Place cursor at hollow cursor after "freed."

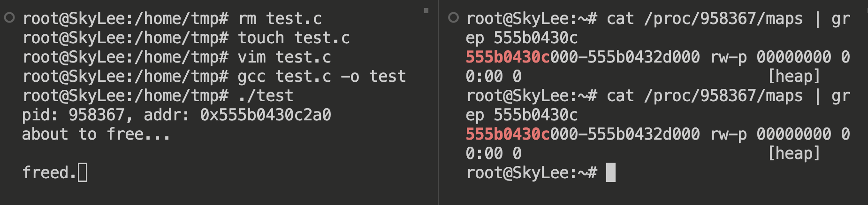pyautogui.click(x=83, y=173)
